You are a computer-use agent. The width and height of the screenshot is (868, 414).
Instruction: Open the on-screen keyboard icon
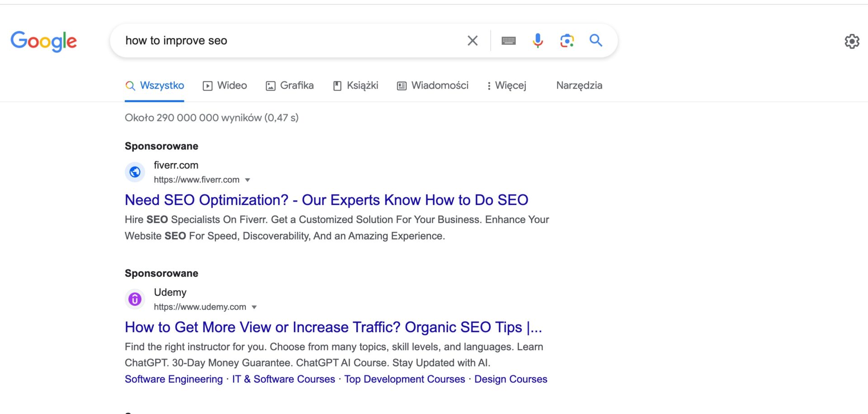[509, 40]
